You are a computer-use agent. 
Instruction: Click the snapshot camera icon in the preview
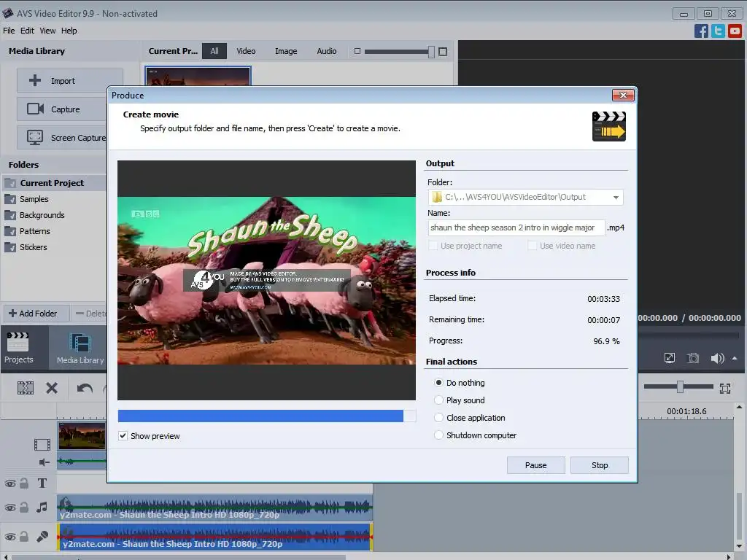693,358
